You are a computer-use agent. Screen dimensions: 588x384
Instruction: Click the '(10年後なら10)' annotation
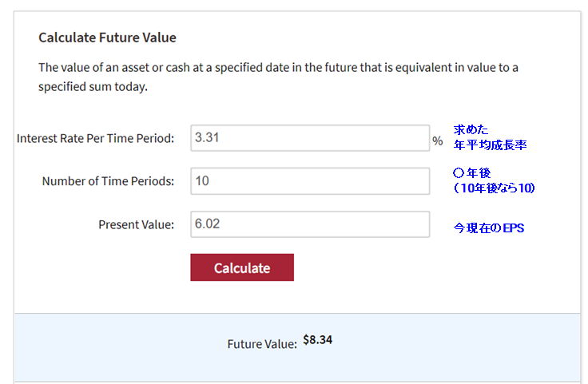(493, 188)
